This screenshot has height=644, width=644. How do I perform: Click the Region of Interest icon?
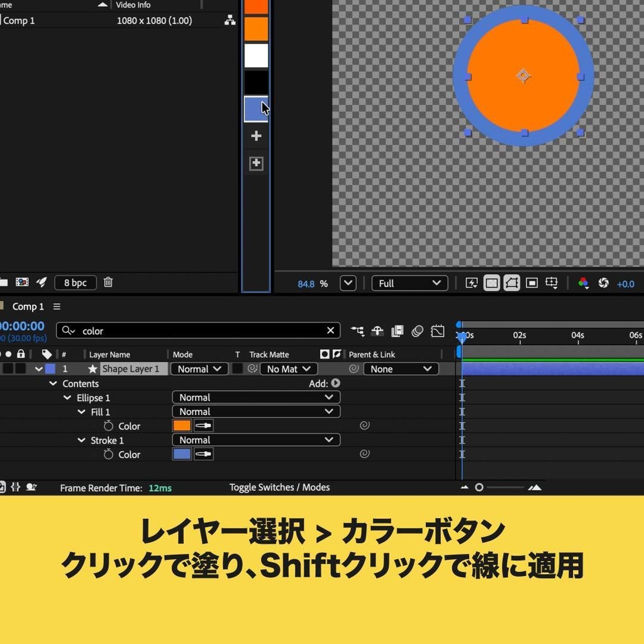click(x=531, y=284)
